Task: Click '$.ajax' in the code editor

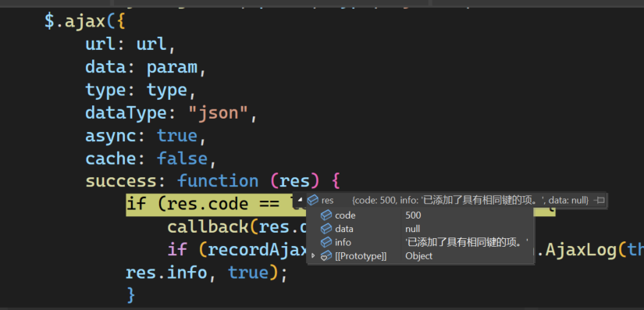Action: pyautogui.click(x=75, y=21)
